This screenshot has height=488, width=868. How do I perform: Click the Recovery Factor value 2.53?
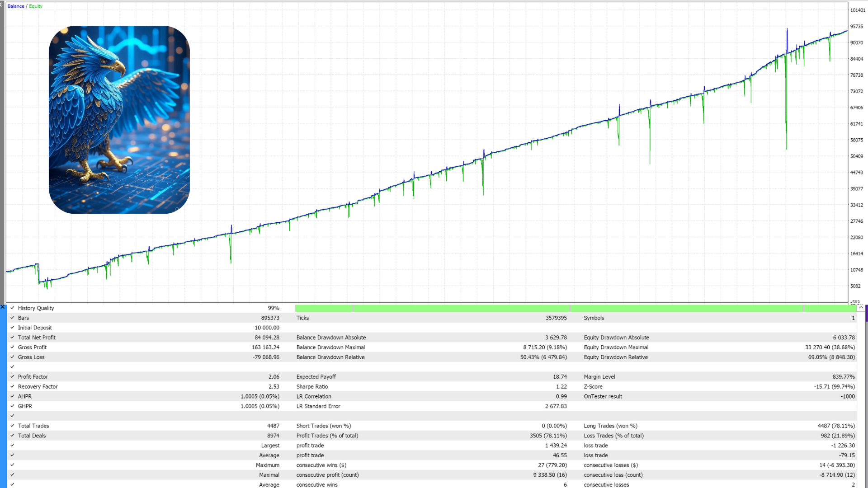tap(274, 387)
